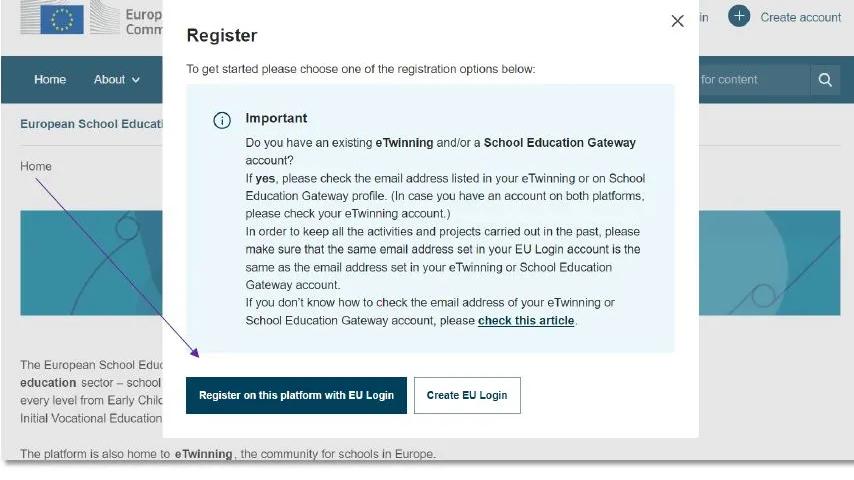The image size is (854, 480).
Task: Click the partially hidden Log in link
Action: click(704, 17)
